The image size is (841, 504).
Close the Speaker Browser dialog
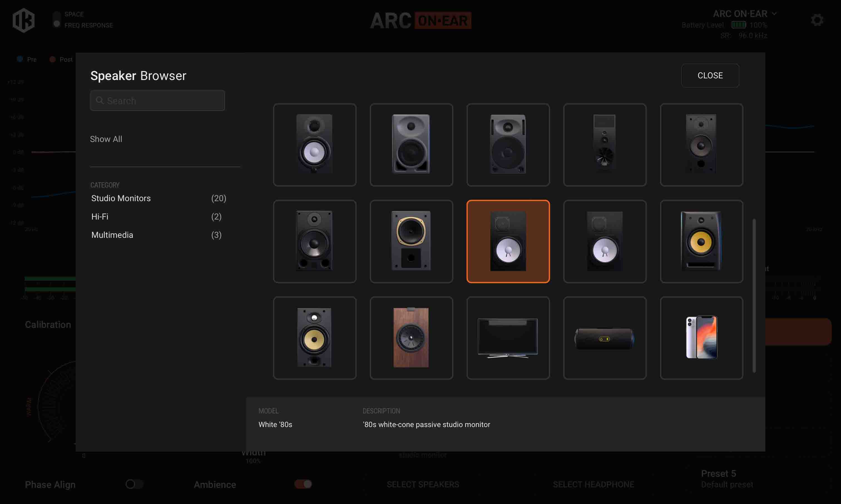(710, 75)
